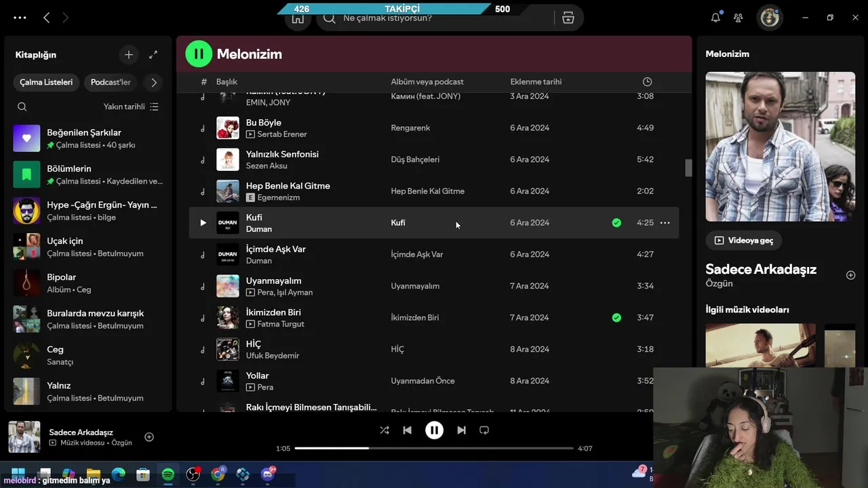The image size is (868, 488).
Task: Show more library filters with right chevron
Action: 154,82
